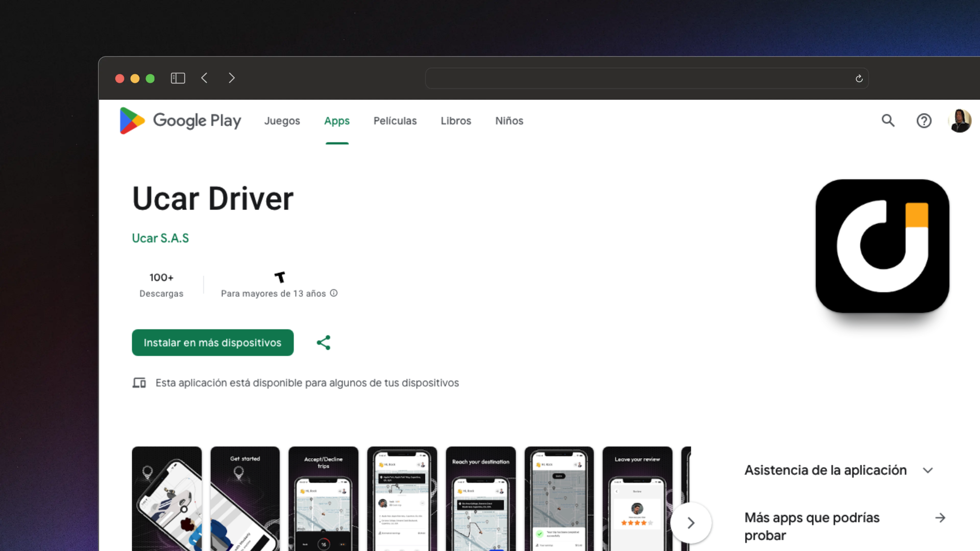The image size is (980, 551).
Task: Click the Google Play logo
Action: 180,121
